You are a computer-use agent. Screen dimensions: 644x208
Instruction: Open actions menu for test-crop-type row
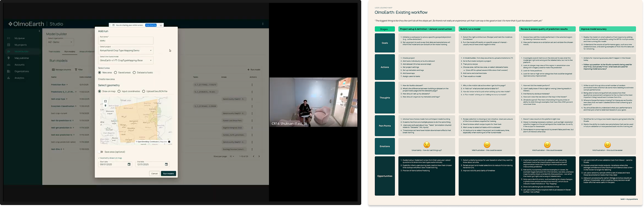(x=252, y=99)
